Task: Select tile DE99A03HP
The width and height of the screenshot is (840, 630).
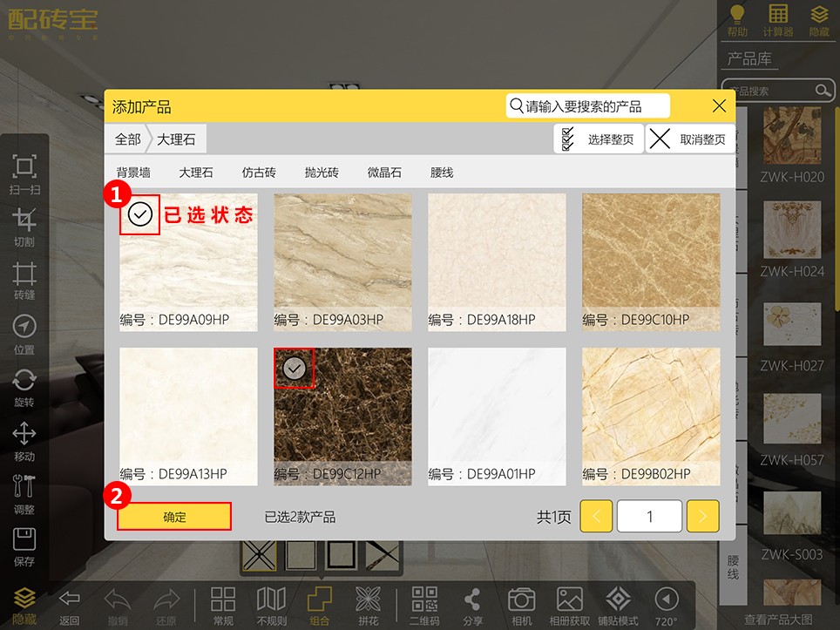Action: [x=342, y=262]
